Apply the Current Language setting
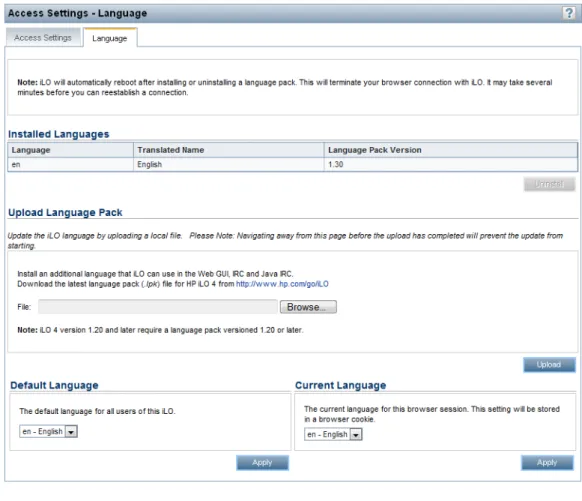 (x=547, y=462)
